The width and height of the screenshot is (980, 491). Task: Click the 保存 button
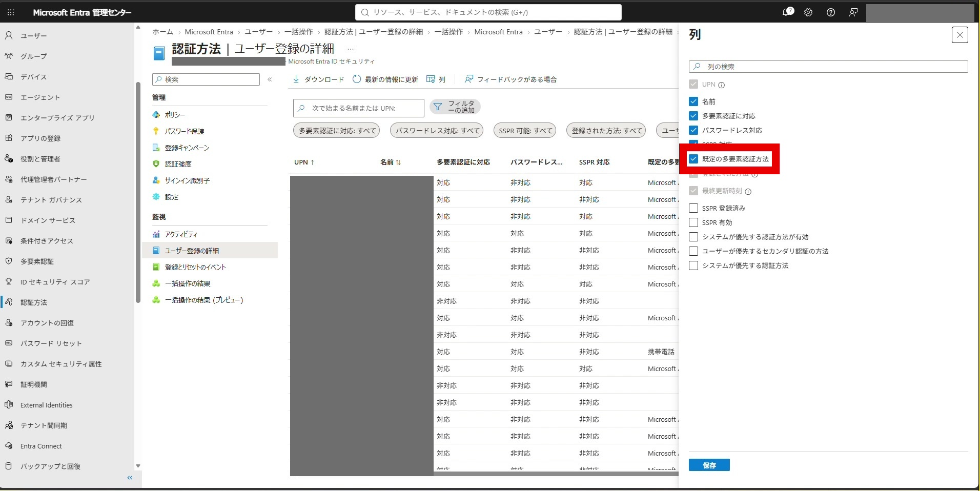[709, 465]
